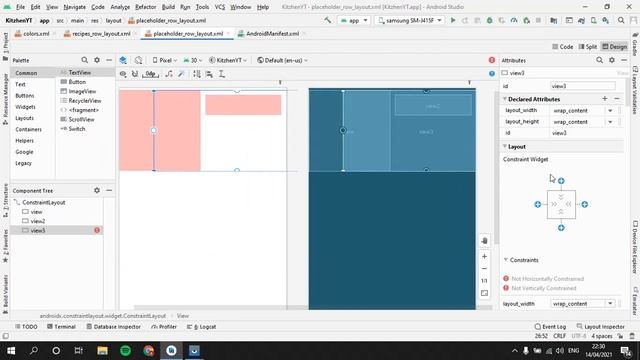640x360 pixels.
Task: Open Layout Inspector
Action: (600, 327)
